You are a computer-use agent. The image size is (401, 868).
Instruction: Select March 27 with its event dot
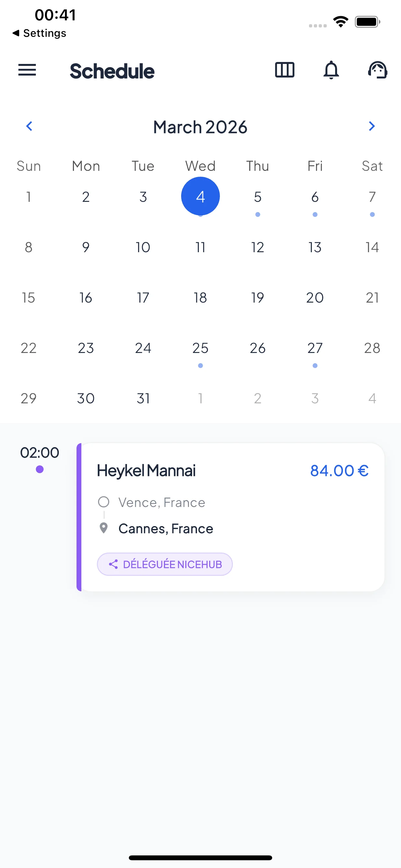(314, 348)
